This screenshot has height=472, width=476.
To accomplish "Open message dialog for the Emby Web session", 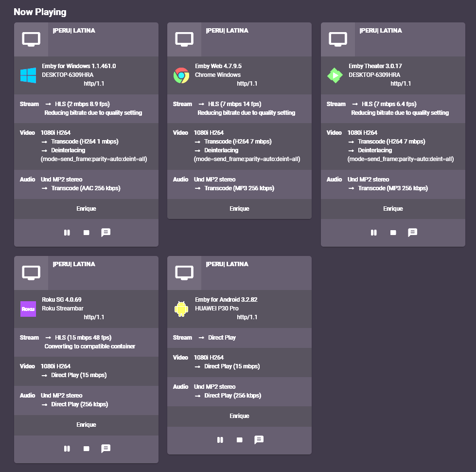I will point(259,233).
